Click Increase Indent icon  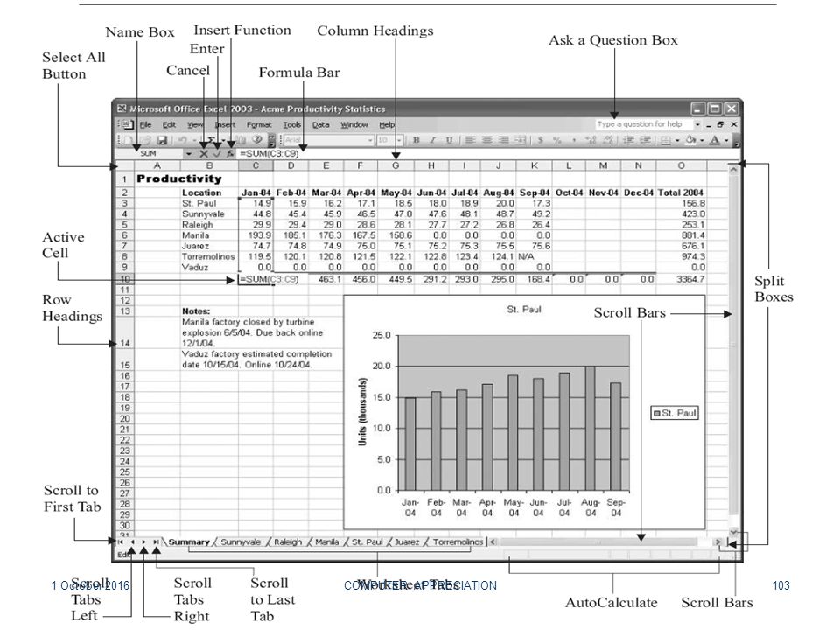(645, 140)
